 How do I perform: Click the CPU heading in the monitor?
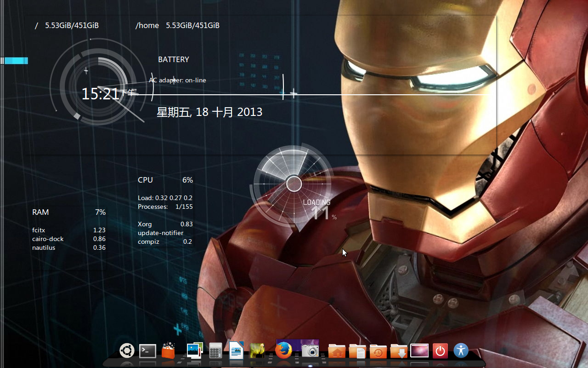[145, 180]
